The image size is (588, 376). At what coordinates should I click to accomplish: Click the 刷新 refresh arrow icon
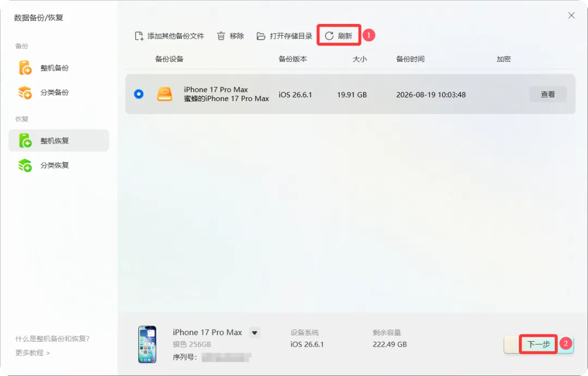pos(329,36)
